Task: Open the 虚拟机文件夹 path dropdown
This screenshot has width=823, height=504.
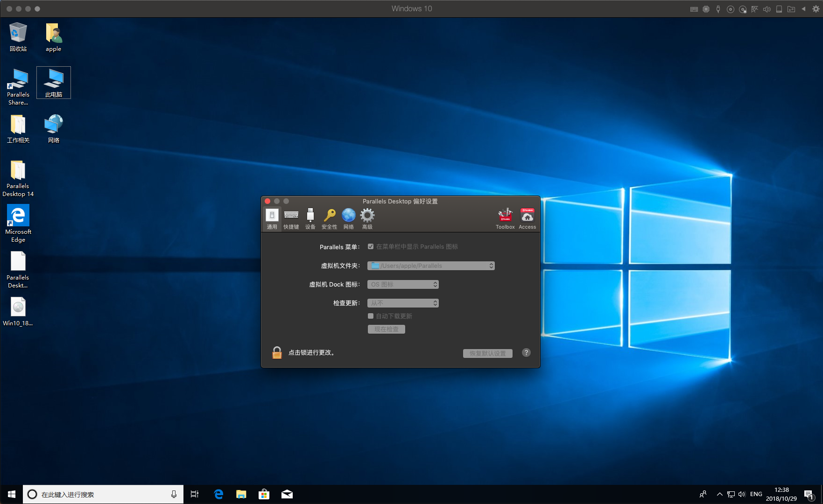Action: tap(431, 266)
